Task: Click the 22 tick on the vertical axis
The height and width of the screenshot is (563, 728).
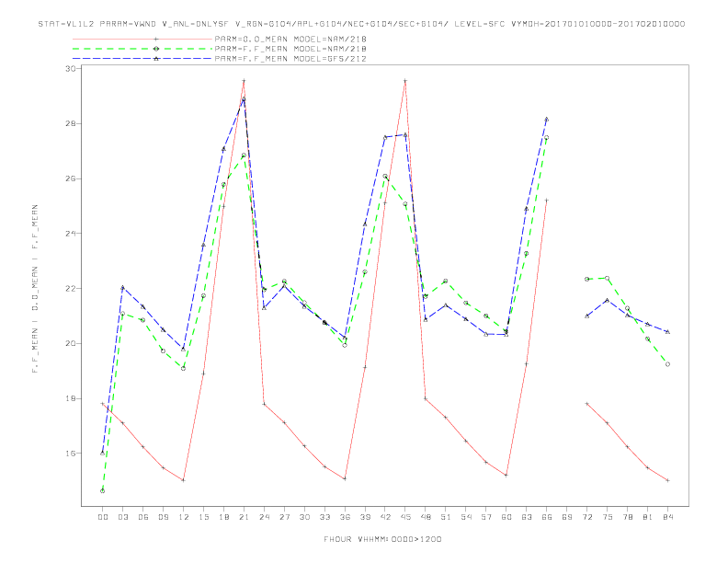Action: pyautogui.click(x=71, y=289)
